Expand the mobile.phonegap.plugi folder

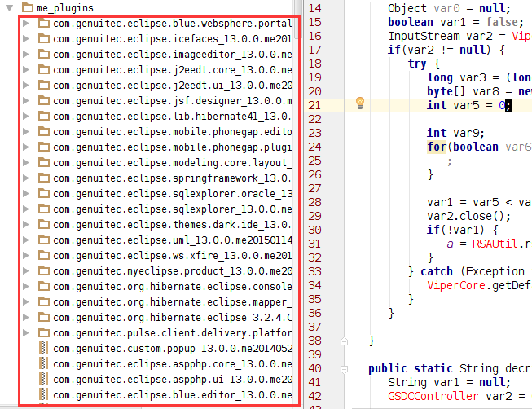(x=26, y=147)
